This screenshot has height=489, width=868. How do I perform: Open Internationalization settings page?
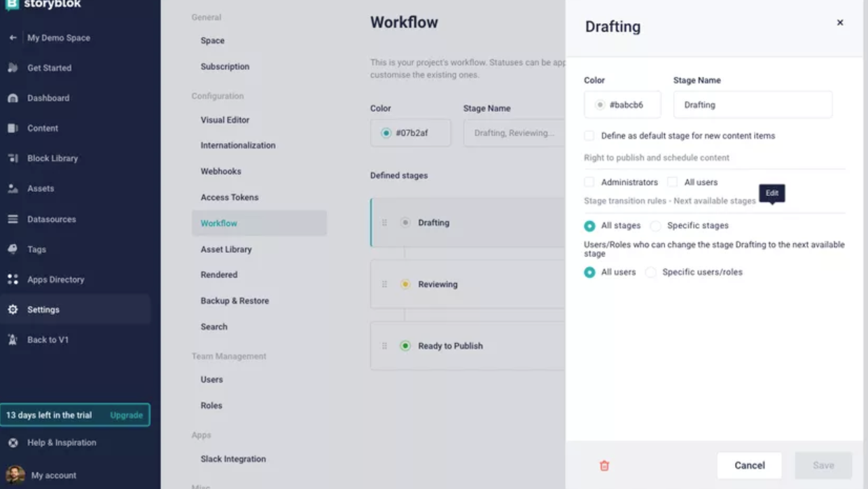pyautogui.click(x=238, y=146)
